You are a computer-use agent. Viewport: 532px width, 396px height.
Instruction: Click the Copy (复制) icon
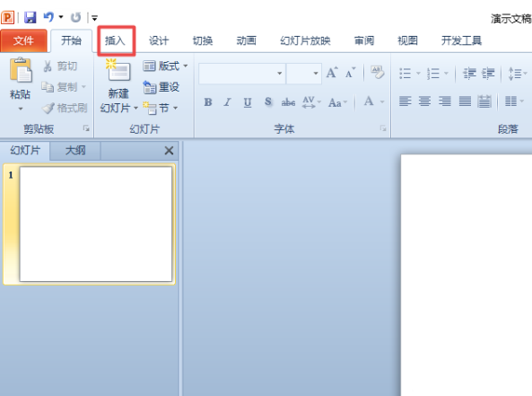pos(48,87)
